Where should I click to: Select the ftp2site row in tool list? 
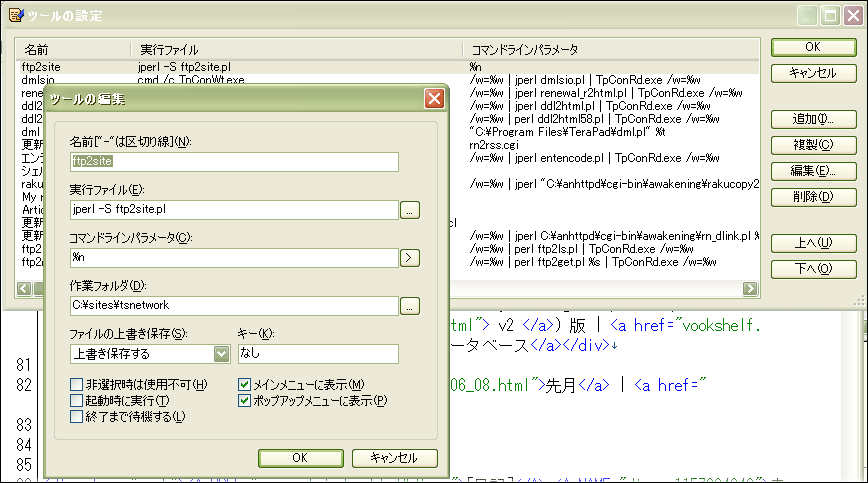tap(388, 67)
